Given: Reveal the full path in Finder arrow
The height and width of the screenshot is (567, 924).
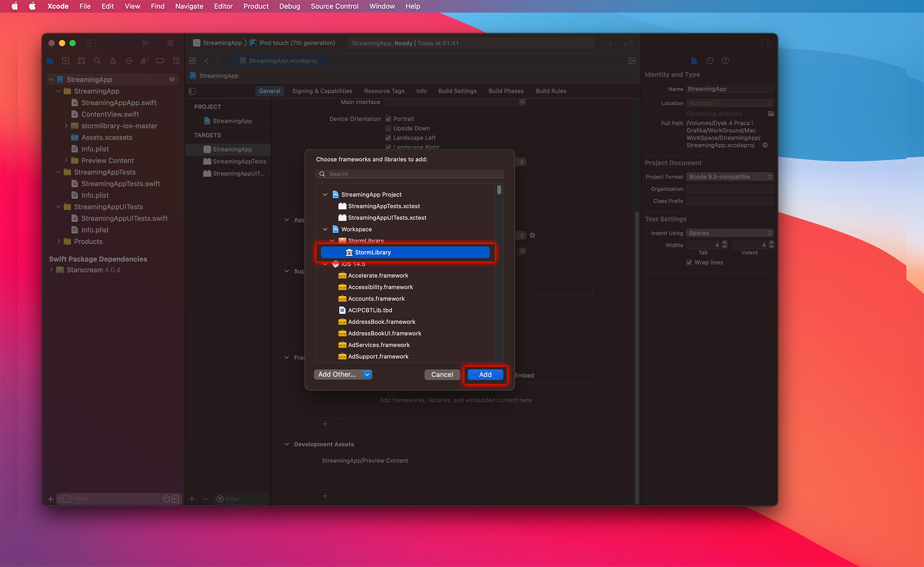Looking at the screenshot, I should coord(765,145).
